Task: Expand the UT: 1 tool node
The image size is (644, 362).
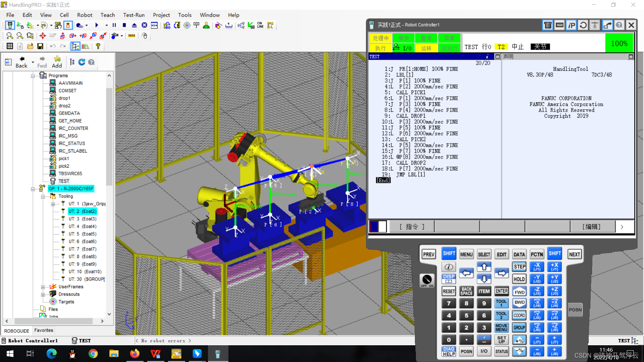Action: tap(53, 204)
